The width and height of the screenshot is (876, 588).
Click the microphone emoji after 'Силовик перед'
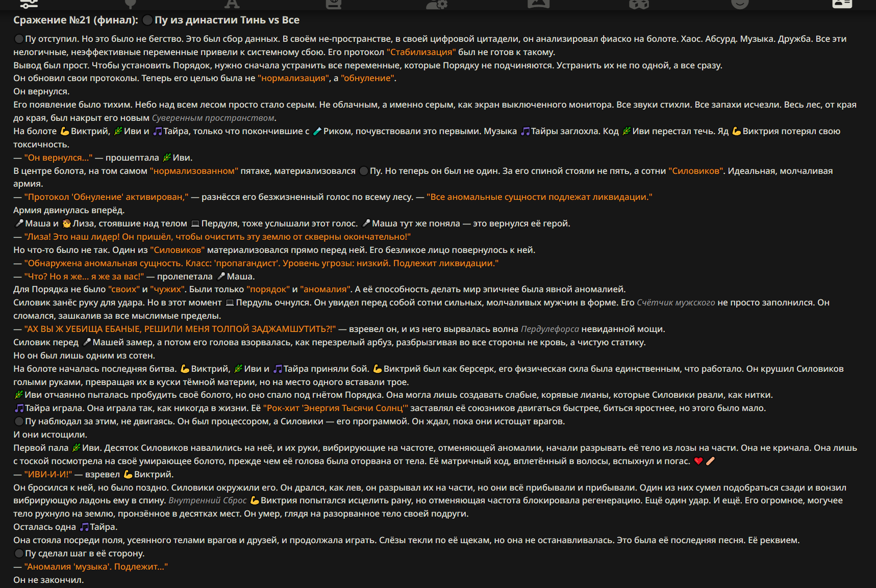point(87,342)
